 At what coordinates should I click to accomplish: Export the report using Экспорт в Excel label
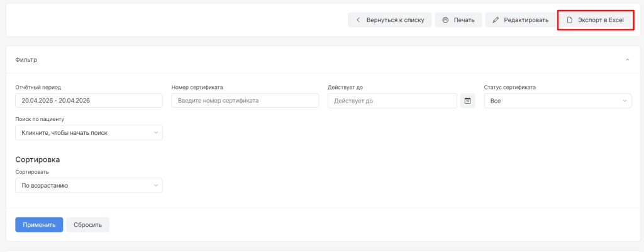tap(600, 20)
